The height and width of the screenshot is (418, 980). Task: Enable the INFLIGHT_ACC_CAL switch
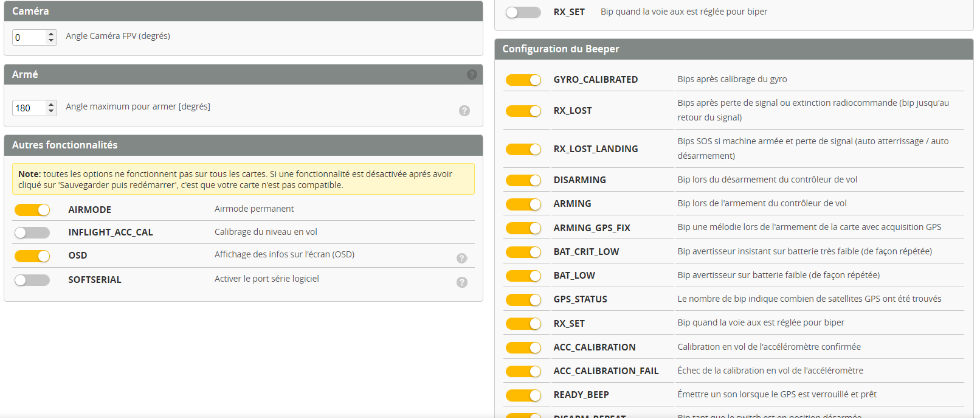pyautogui.click(x=32, y=232)
